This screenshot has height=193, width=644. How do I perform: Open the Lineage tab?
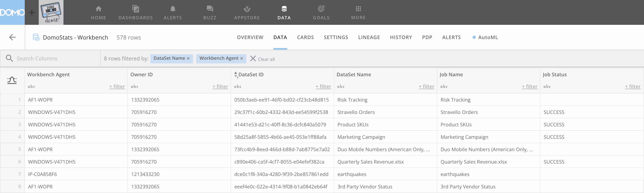point(369,37)
